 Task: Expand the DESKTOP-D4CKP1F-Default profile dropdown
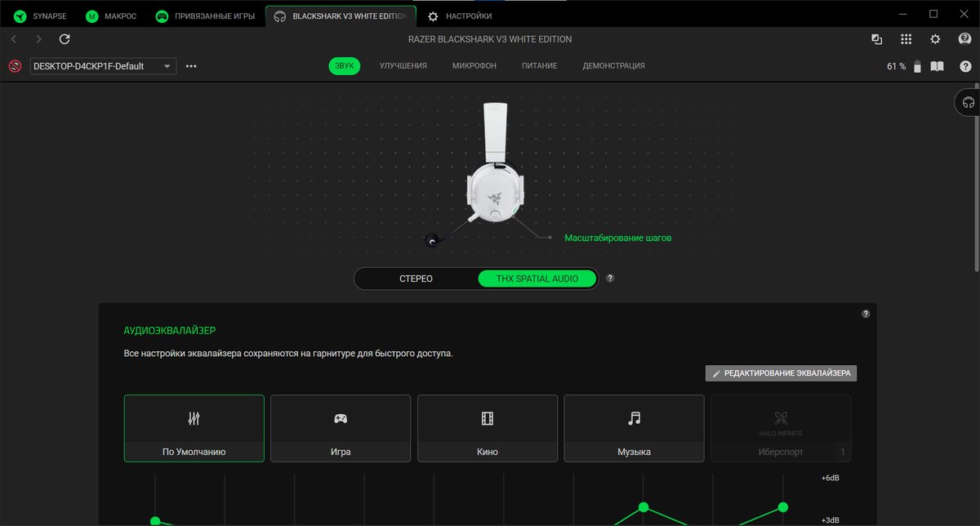pyautogui.click(x=103, y=66)
